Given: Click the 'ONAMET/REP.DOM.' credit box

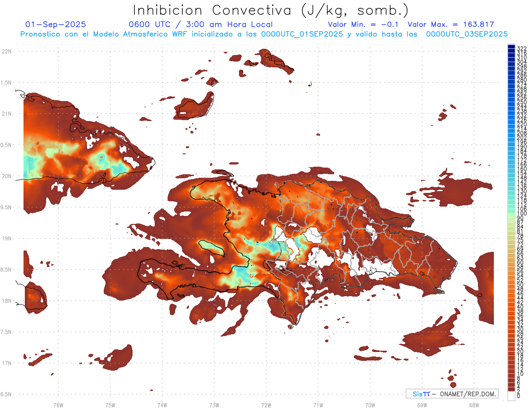Looking at the screenshot, I should coord(452,394).
